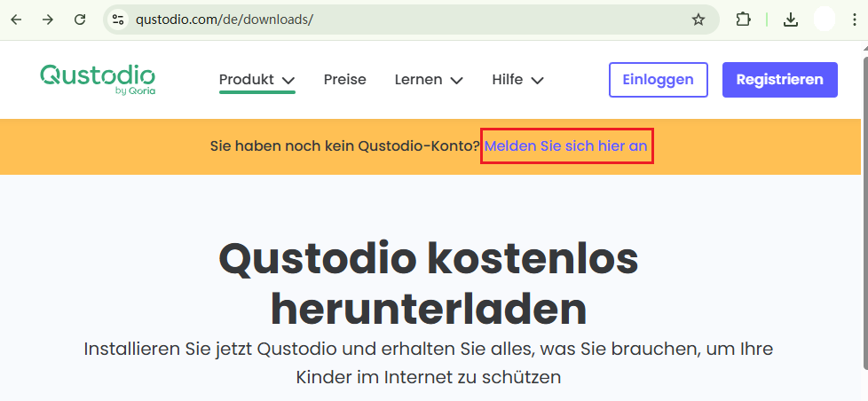The height and width of the screenshot is (401, 868).
Task: Click the 'Sie haben noch kein Qustodio-Konto?' text
Action: point(344,146)
